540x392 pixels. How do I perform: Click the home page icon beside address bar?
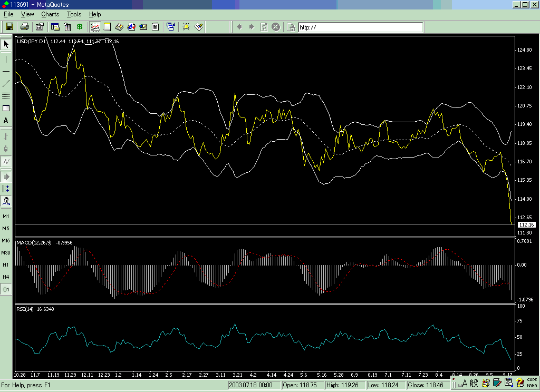[x=291, y=26]
